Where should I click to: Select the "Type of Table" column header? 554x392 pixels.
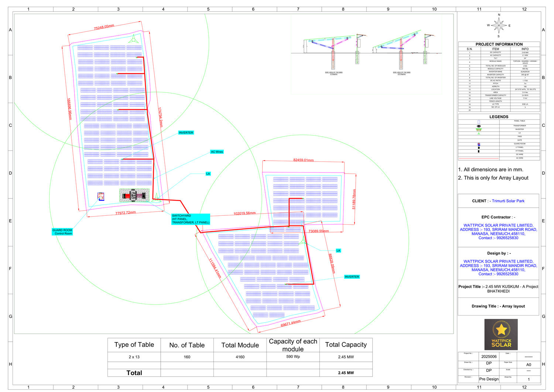pos(134,345)
